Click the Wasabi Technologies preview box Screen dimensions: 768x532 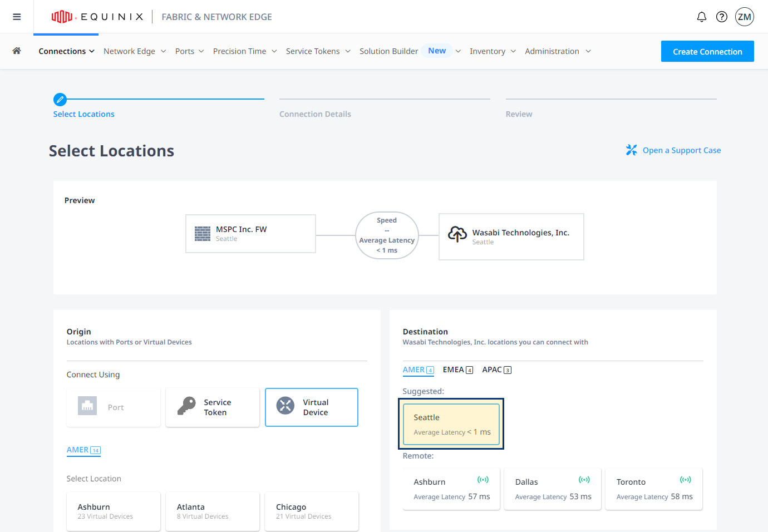click(511, 237)
